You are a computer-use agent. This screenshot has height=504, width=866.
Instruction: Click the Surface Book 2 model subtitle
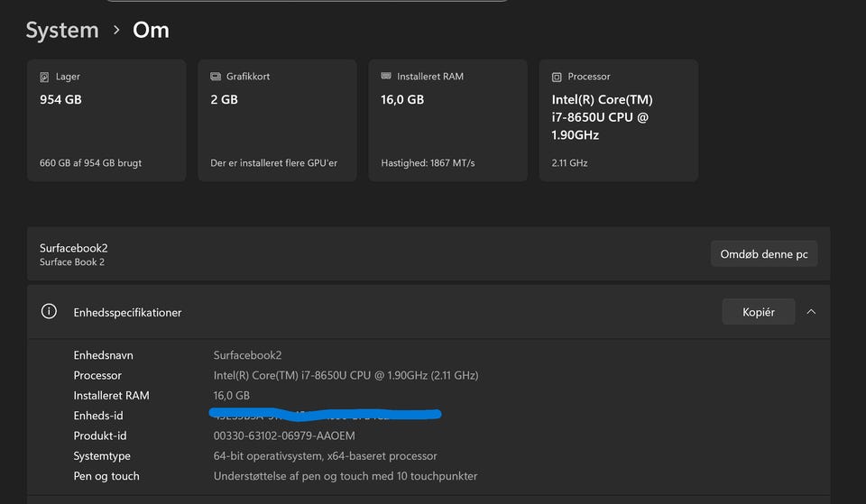pyautogui.click(x=72, y=262)
